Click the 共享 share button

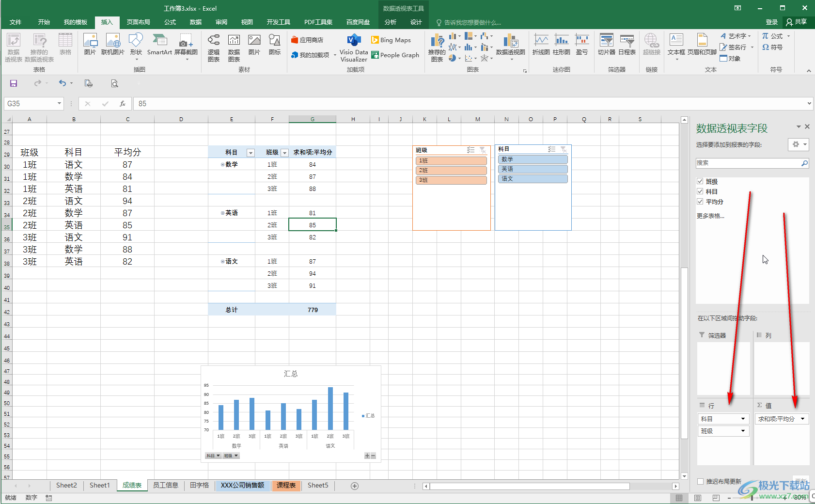[797, 22]
